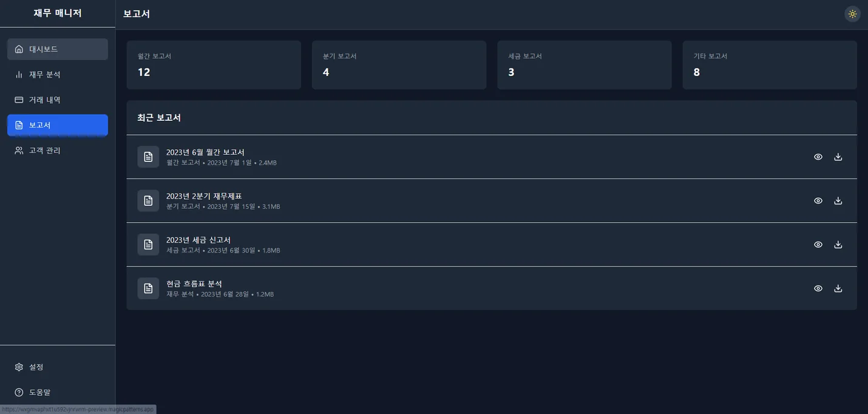Open the 거래 내역 sidebar item
The height and width of the screenshot is (414, 868).
pos(58,100)
